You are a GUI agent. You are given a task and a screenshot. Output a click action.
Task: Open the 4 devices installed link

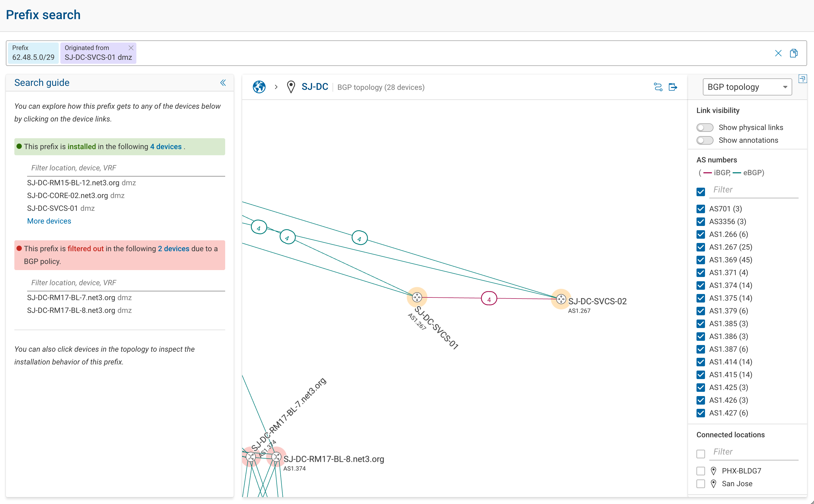(x=166, y=147)
